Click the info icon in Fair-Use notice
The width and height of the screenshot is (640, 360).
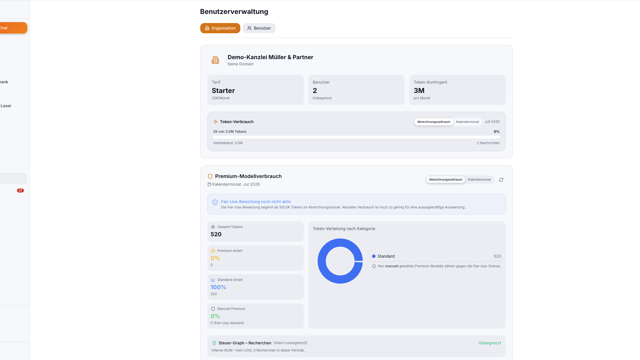tap(215, 202)
